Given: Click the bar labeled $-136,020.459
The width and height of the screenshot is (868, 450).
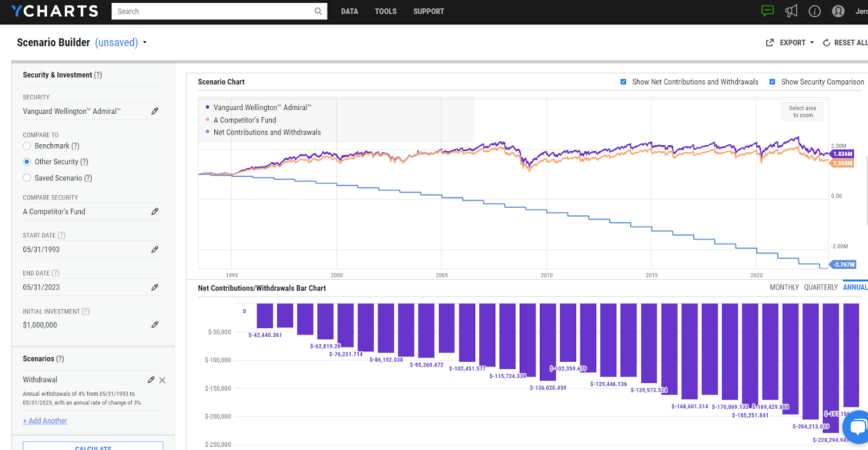Looking at the screenshot, I should pyautogui.click(x=548, y=342).
